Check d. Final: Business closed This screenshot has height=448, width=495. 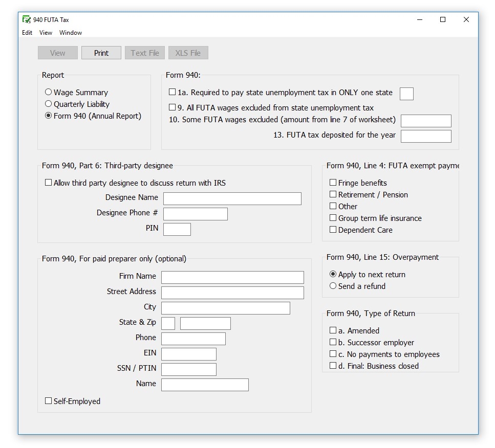click(x=332, y=366)
